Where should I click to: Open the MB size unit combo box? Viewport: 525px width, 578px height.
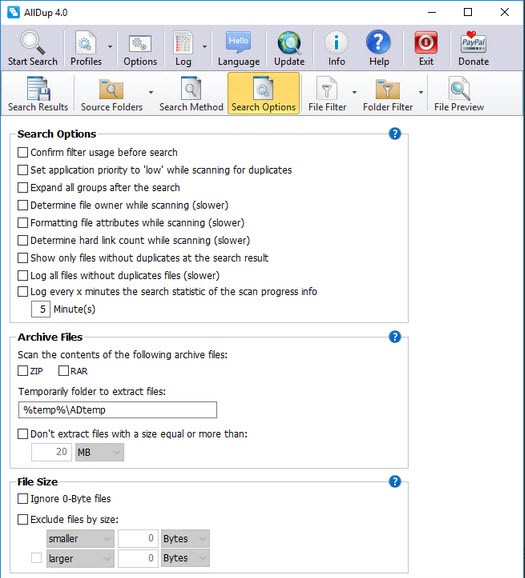click(100, 452)
